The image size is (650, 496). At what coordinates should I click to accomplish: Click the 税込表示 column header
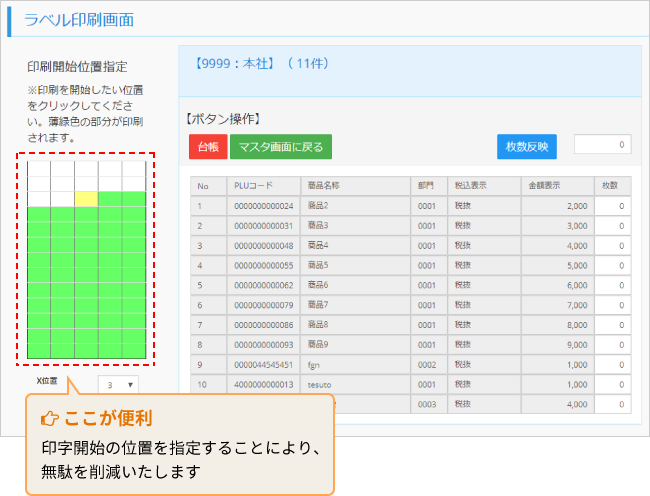[484, 186]
